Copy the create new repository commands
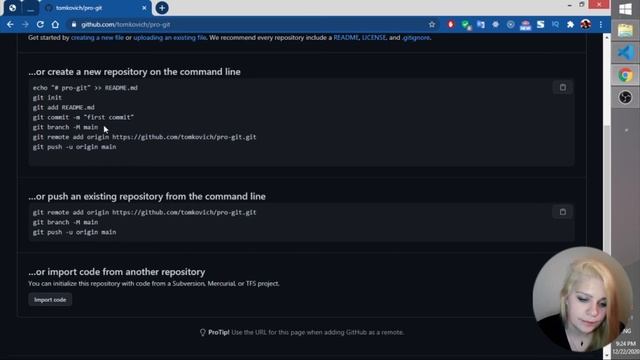The width and height of the screenshot is (640, 360). click(x=562, y=87)
